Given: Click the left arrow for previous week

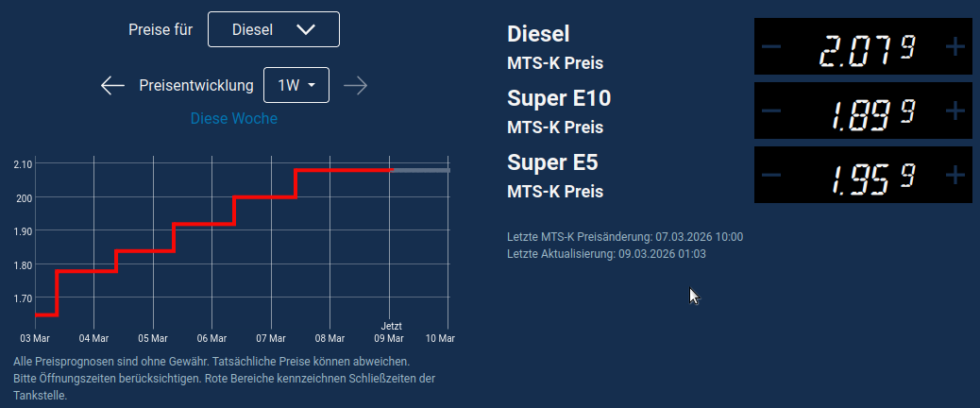Looking at the screenshot, I should pos(113,86).
